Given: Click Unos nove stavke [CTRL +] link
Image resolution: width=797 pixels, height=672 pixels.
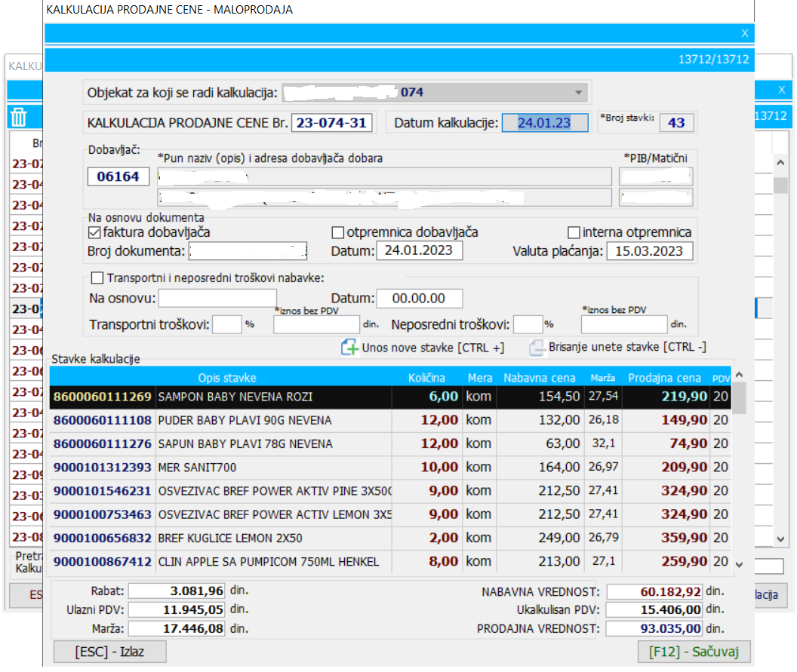Looking at the screenshot, I should click(433, 348).
